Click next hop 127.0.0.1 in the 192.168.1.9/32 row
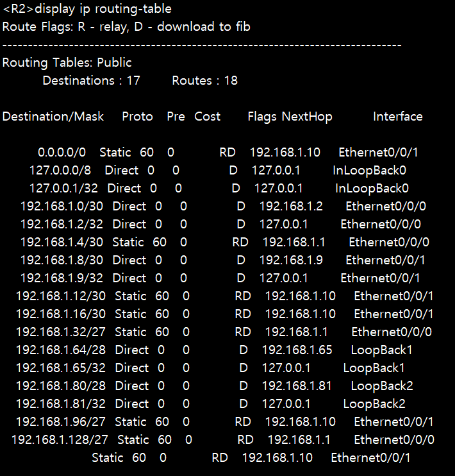 coord(284,278)
